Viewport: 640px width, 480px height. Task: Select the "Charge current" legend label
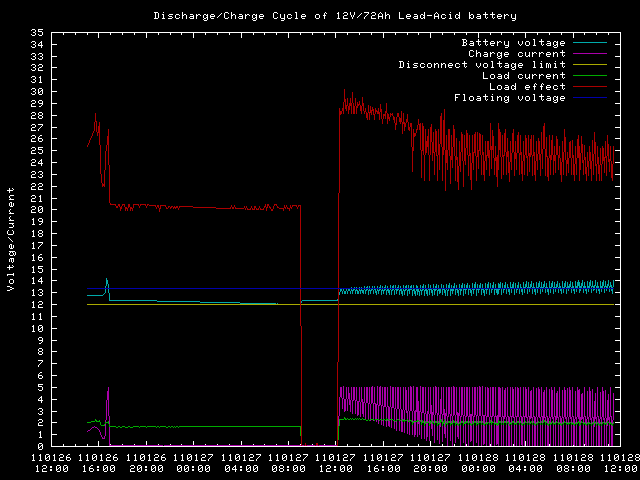tap(516, 54)
